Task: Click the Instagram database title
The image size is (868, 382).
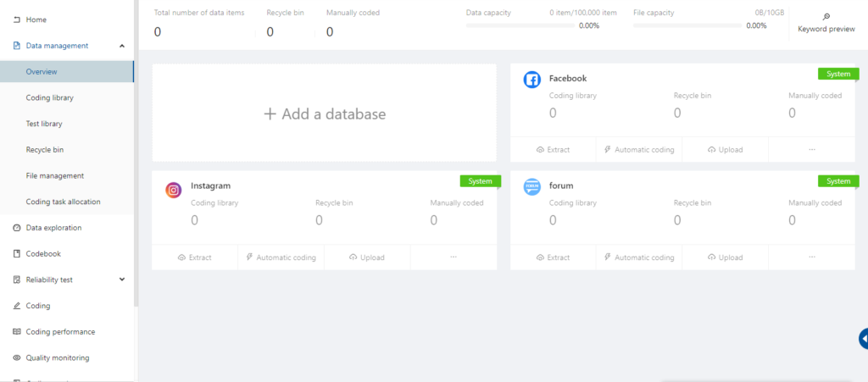Action: [x=211, y=185]
